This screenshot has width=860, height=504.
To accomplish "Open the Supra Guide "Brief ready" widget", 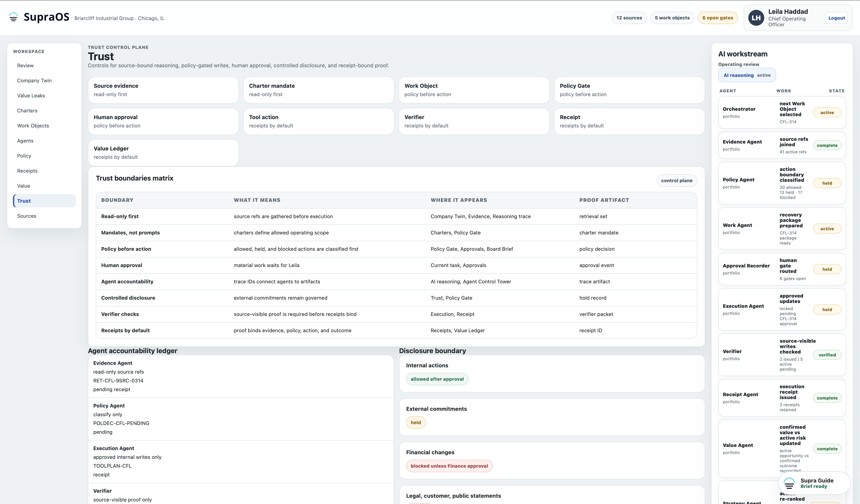I will pos(814,483).
